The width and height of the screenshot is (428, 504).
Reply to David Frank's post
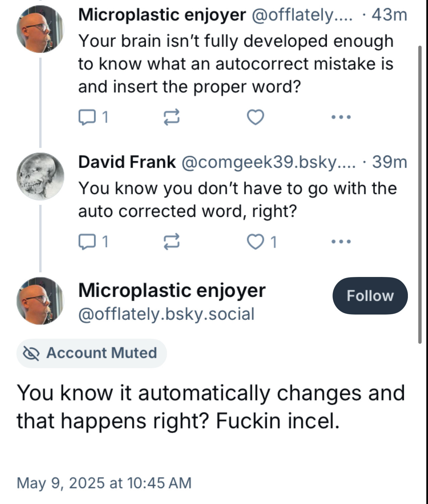pos(93,241)
